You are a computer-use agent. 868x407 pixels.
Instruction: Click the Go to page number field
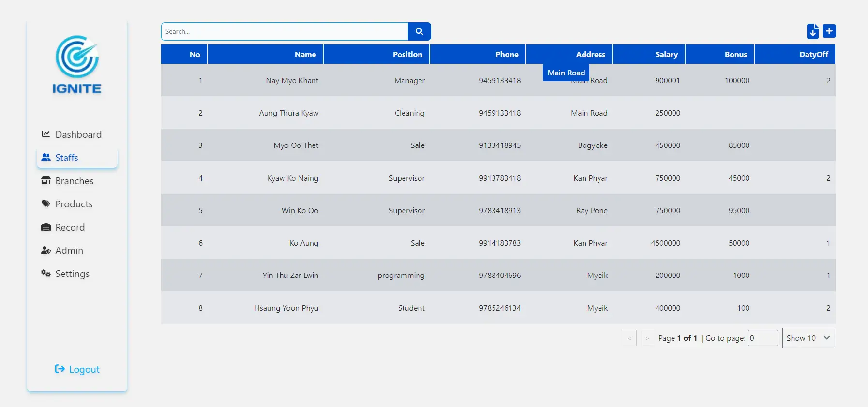[763, 338]
